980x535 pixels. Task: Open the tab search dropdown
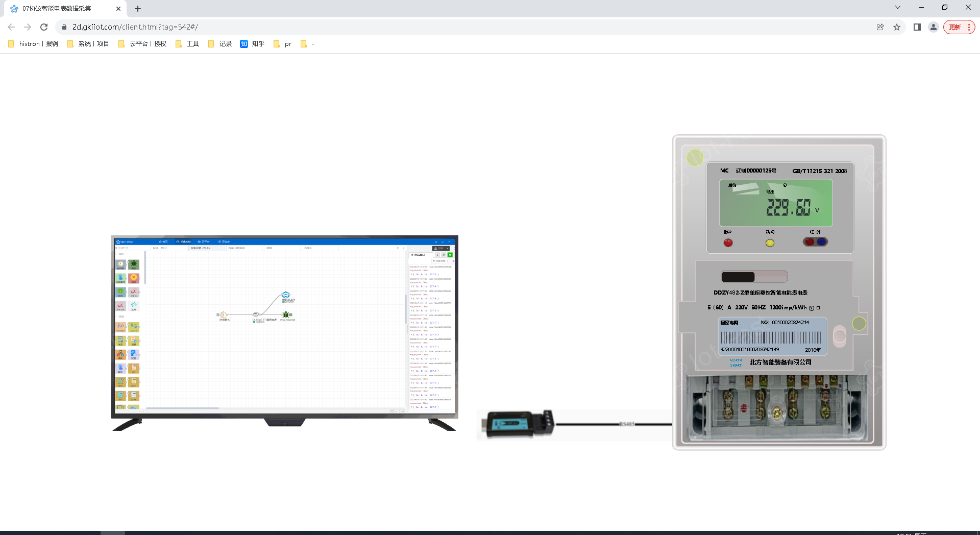(x=898, y=7)
